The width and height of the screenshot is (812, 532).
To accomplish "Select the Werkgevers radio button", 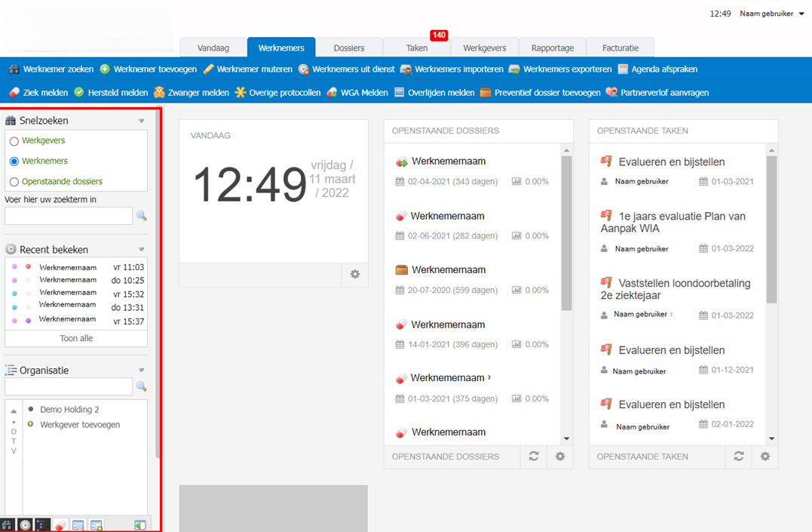I will tap(14, 141).
